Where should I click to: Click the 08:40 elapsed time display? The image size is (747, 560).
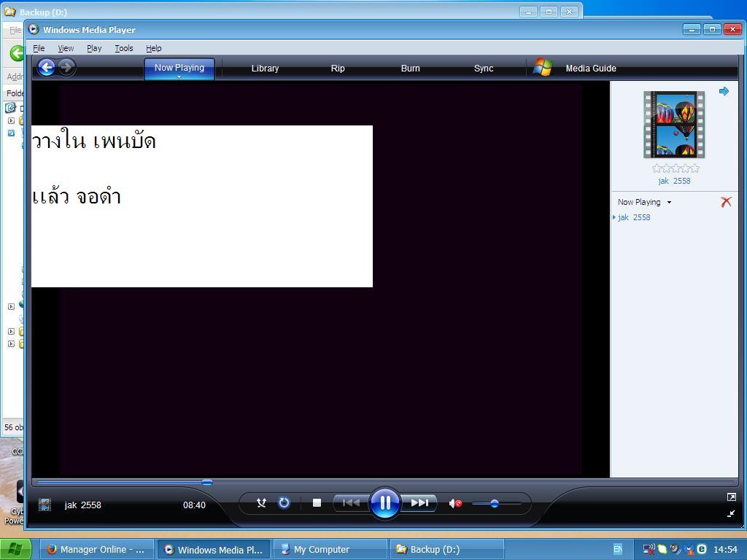[194, 505]
